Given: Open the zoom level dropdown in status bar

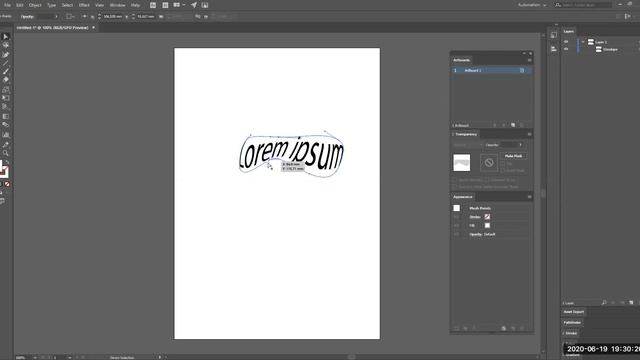Looking at the screenshot, I should point(35,358).
